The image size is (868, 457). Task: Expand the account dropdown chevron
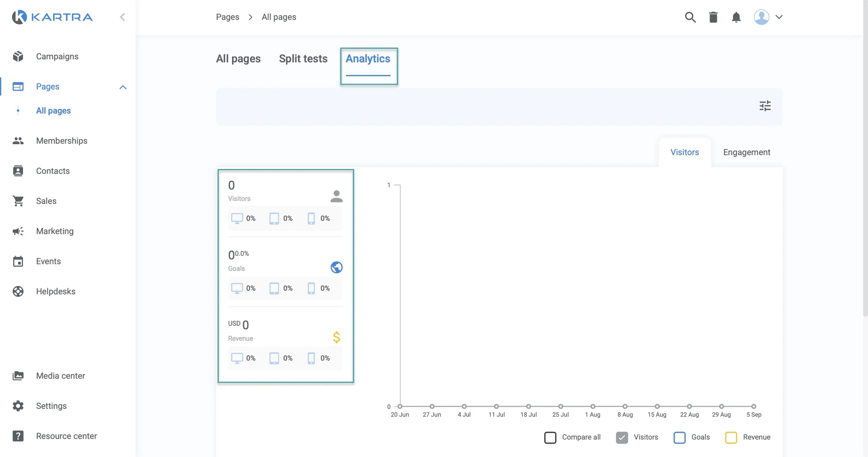pos(779,17)
